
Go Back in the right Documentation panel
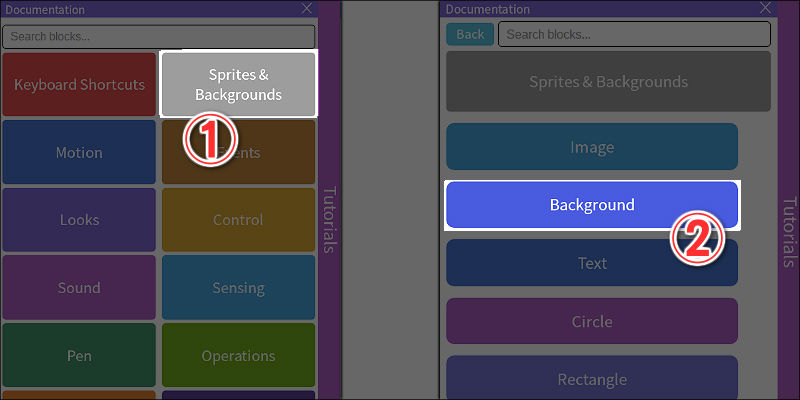tap(470, 34)
